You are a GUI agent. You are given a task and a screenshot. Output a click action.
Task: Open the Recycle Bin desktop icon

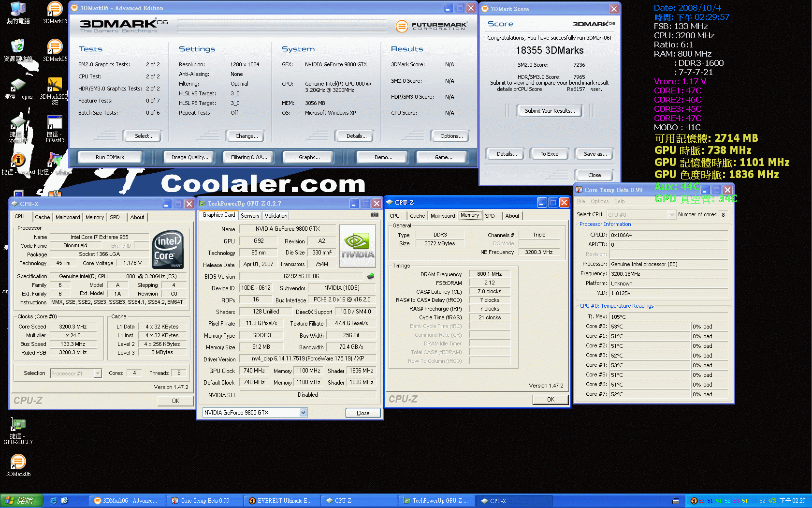[18, 50]
